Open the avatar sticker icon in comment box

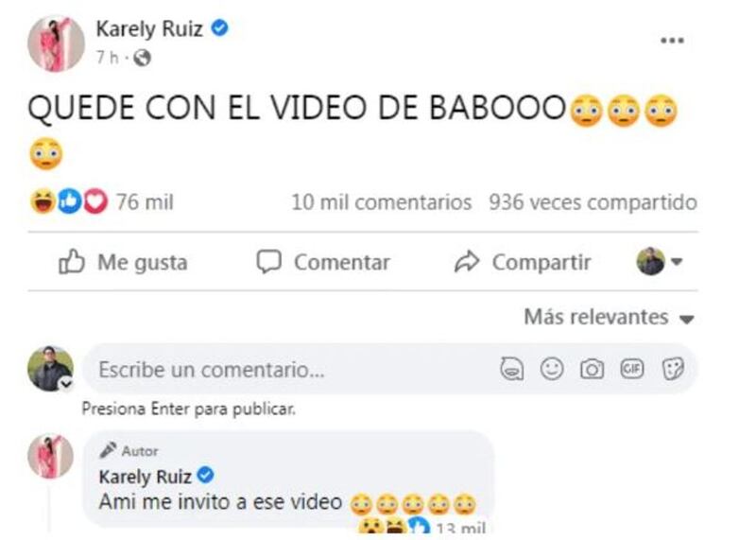[511, 369]
